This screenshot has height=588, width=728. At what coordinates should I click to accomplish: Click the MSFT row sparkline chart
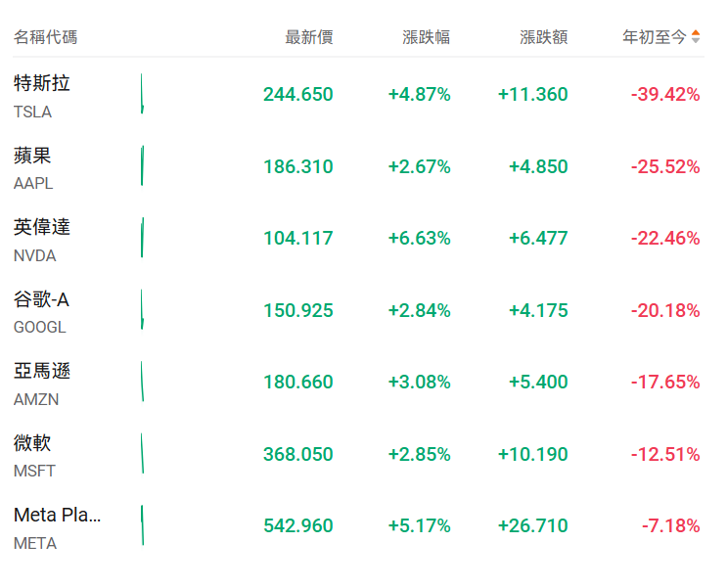pos(142,453)
